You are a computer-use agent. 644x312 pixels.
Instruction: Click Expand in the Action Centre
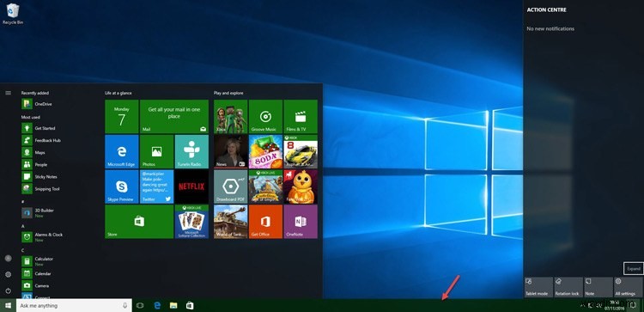(634, 269)
